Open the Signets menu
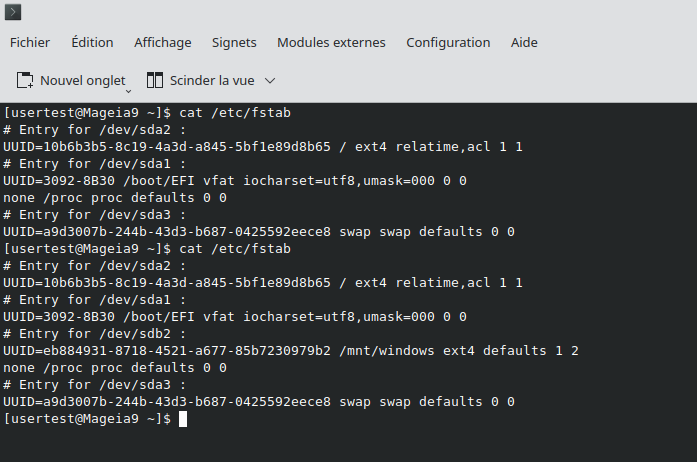Image resolution: width=697 pixels, height=462 pixels. pyautogui.click(x=234, y=43)
